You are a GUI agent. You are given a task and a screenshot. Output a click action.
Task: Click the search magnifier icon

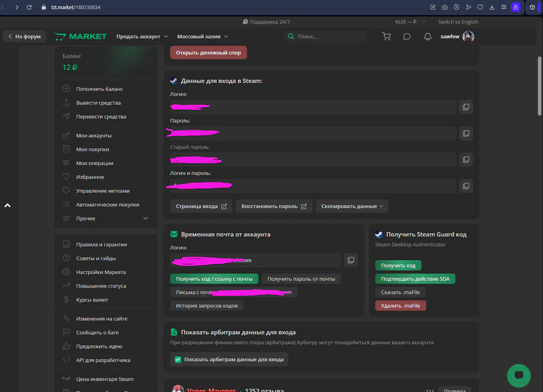pos(291,36)
